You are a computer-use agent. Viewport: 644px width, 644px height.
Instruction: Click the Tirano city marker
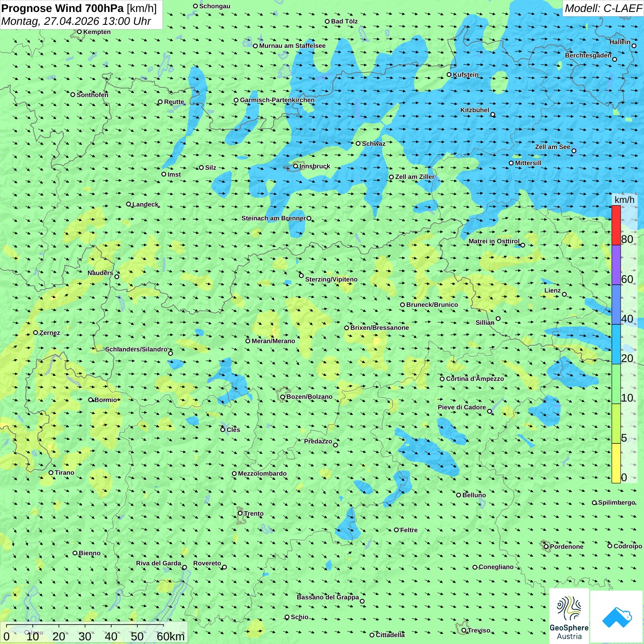(51, 472)
